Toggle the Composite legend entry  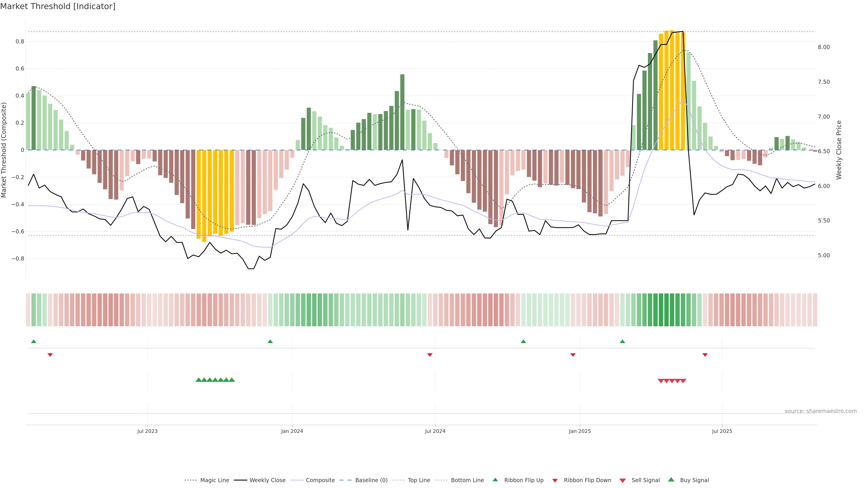click(x=320, y=480)
